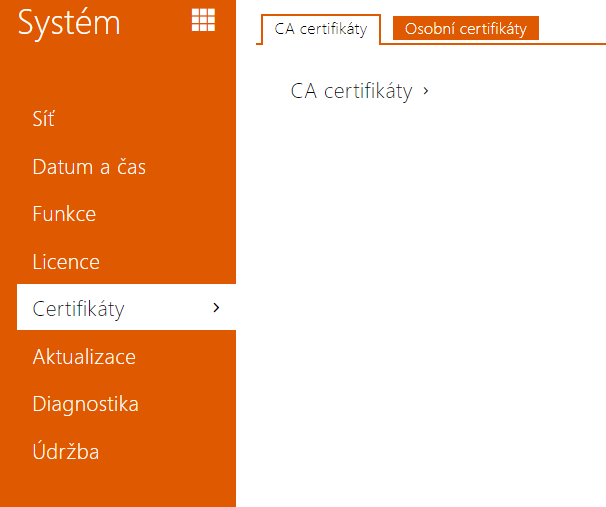This screenshot has height=507, width=606.
Task: Go to Údržba maintenance page
Action: pos(66,451)
